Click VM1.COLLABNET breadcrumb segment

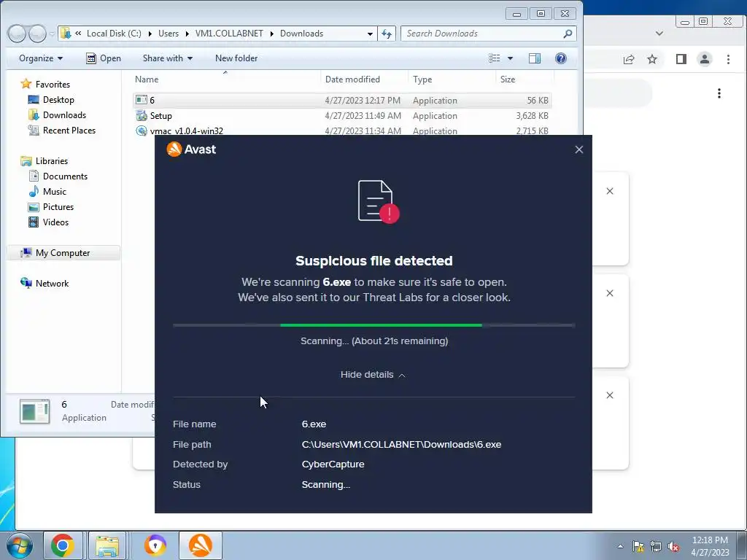229,34
